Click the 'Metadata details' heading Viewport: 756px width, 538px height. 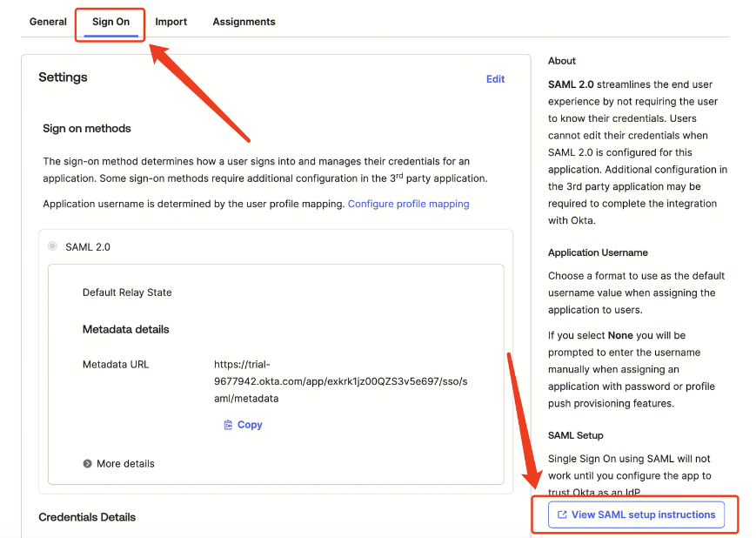point(126,330)
